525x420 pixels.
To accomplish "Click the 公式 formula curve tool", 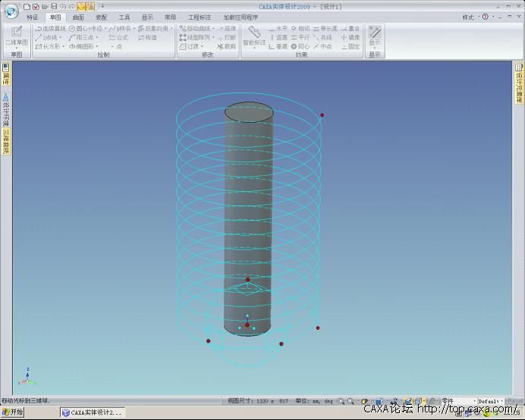I will (118, 37).
